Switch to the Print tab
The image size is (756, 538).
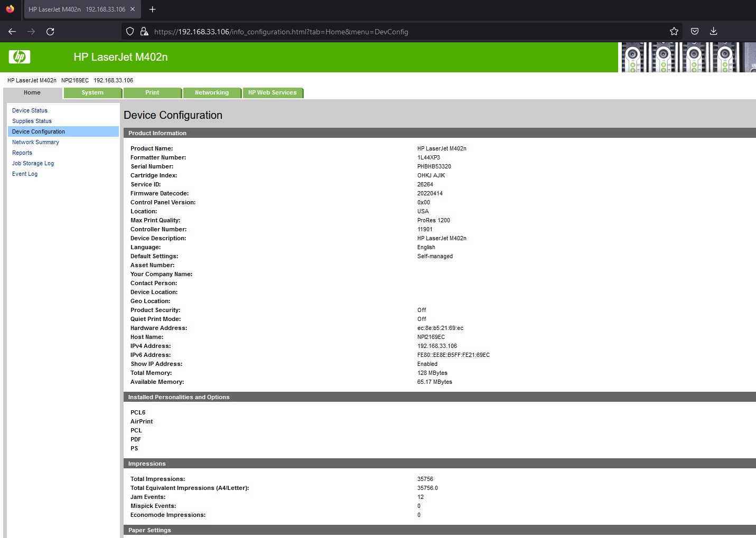[152, 93]
